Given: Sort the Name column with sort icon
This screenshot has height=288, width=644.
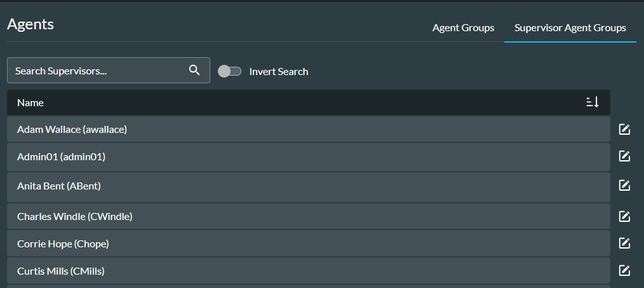Looking at the screenshot, I should (x=592, y=102).
